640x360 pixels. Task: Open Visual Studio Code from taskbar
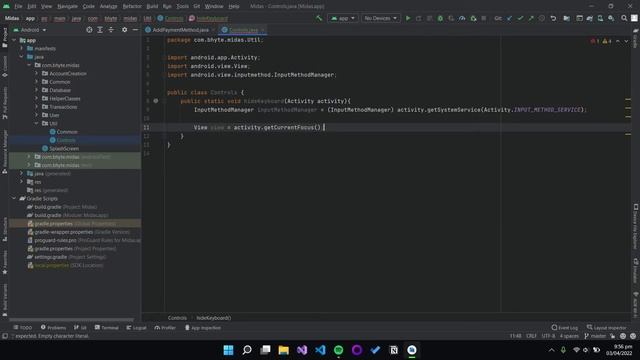click(x=320, y=350)
